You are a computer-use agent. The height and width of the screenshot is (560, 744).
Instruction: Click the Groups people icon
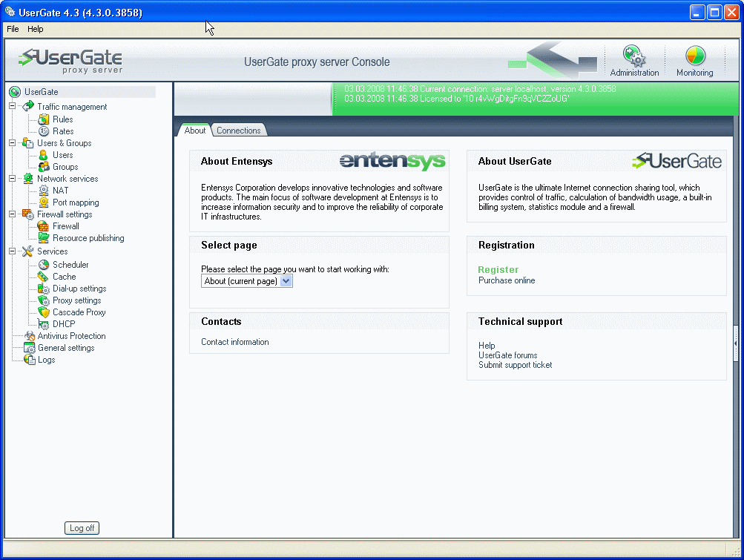[44, 167]
